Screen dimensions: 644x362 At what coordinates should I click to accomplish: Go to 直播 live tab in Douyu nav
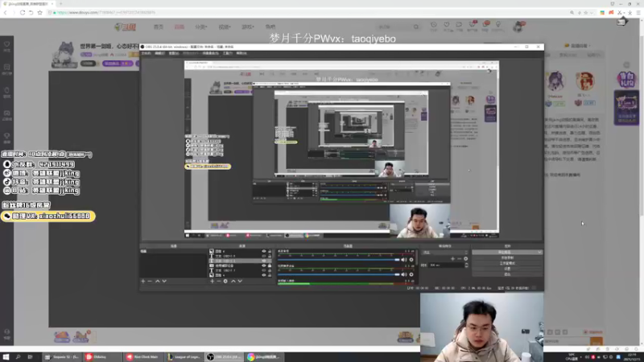pos(179,27)
